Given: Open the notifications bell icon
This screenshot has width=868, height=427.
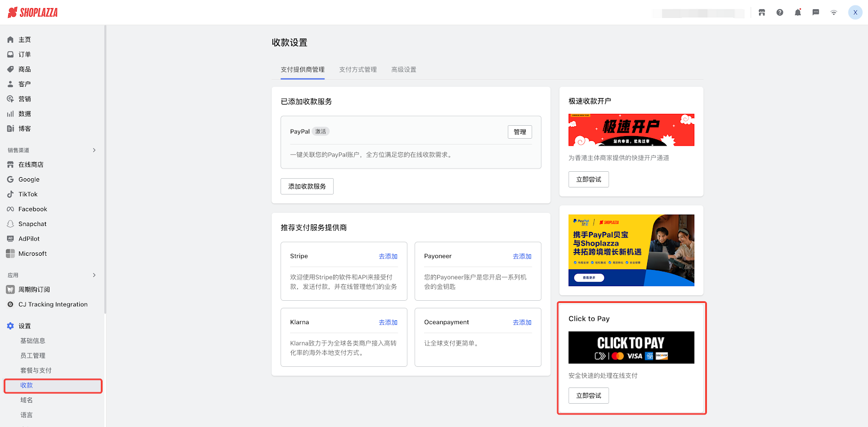Looking at the screenshot, I should coord(797,12).
